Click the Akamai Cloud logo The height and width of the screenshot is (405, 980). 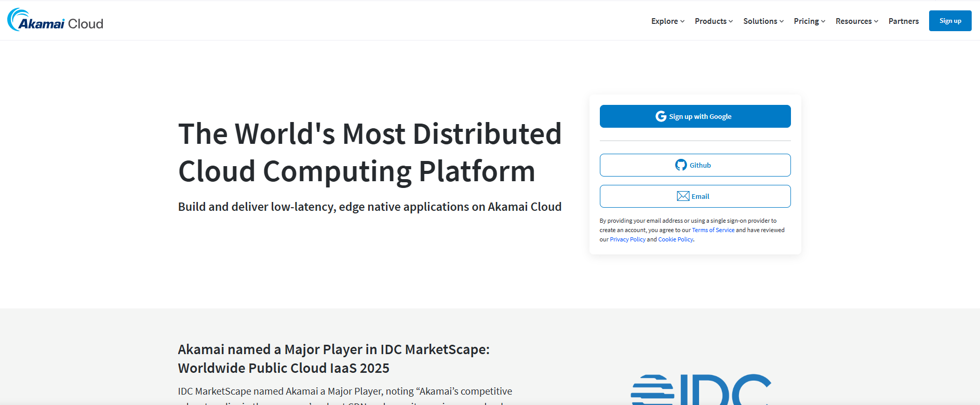pos(55,20)
